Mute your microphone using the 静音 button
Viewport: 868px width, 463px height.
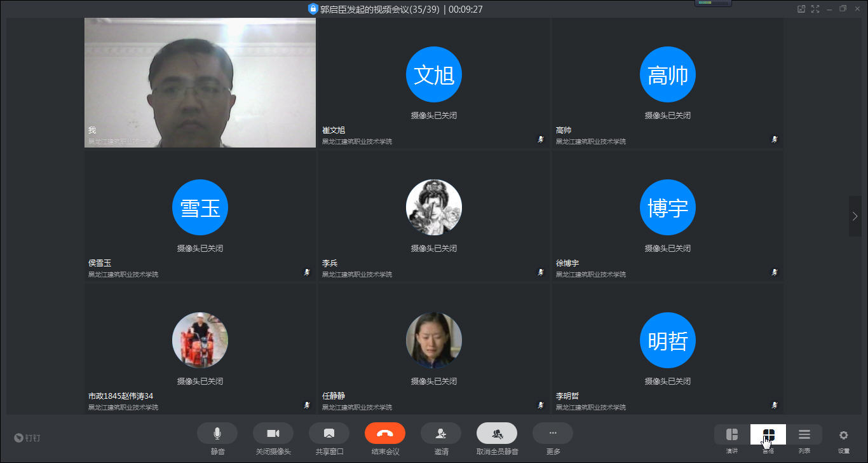click(x=217, y=439)
